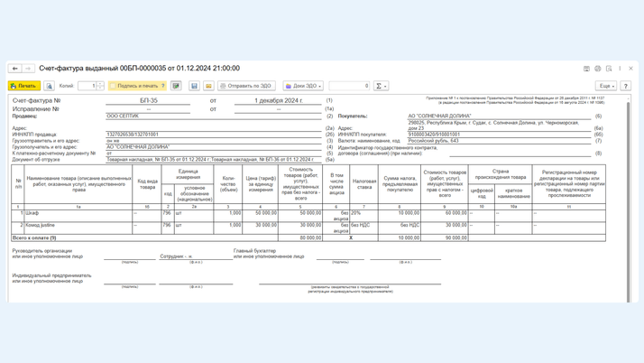The height and width of the screenshot is (363, 644).
Task: Click the link/globe icon in title bar
Action: point(598,69)
